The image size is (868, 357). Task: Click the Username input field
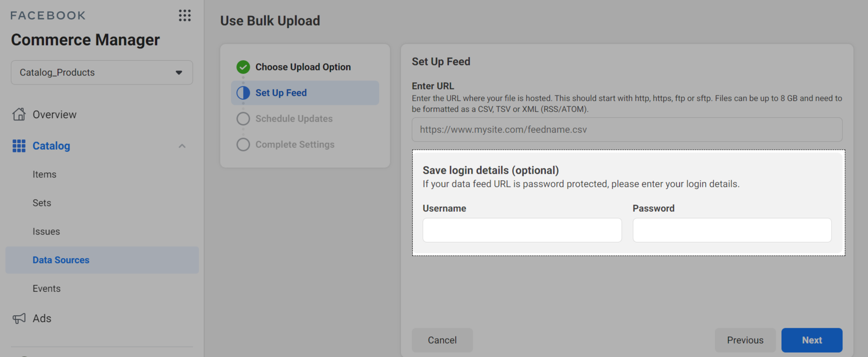click(x=522, y=230)
